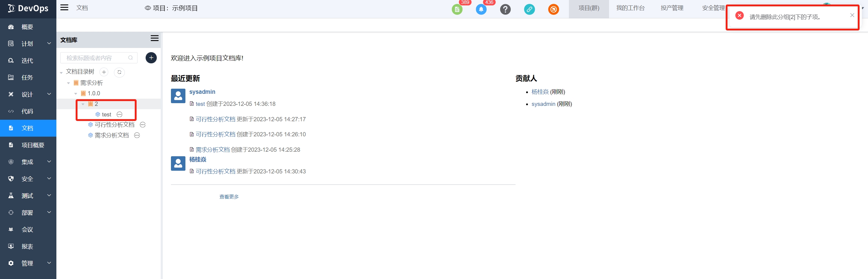Open more options for test document
The width and height of the screenshot is (868, 279).
pos(119,115)
